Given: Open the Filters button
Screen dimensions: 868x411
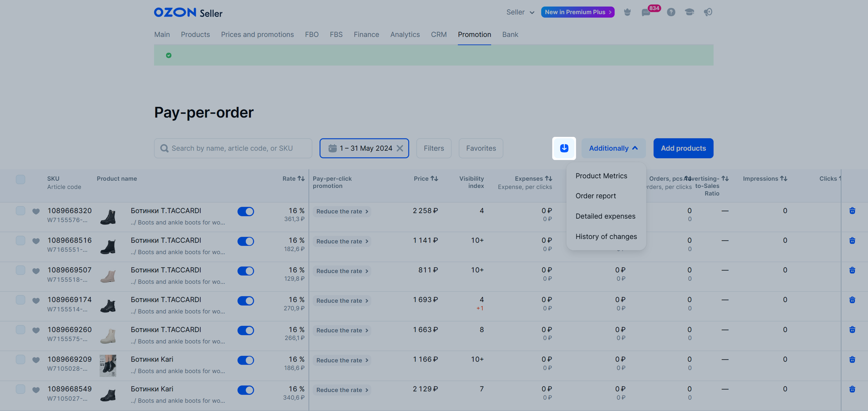Looking at the screenshot, I should [x=434, y=148].
